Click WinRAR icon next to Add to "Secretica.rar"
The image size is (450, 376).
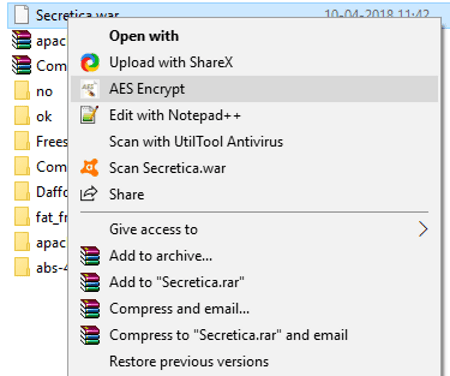pos(90,282)
